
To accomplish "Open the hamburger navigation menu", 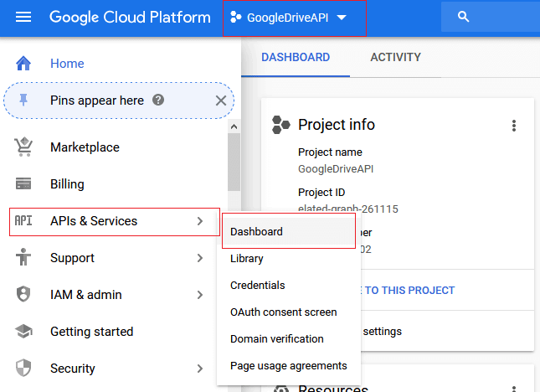I will (x=23, y=18).
